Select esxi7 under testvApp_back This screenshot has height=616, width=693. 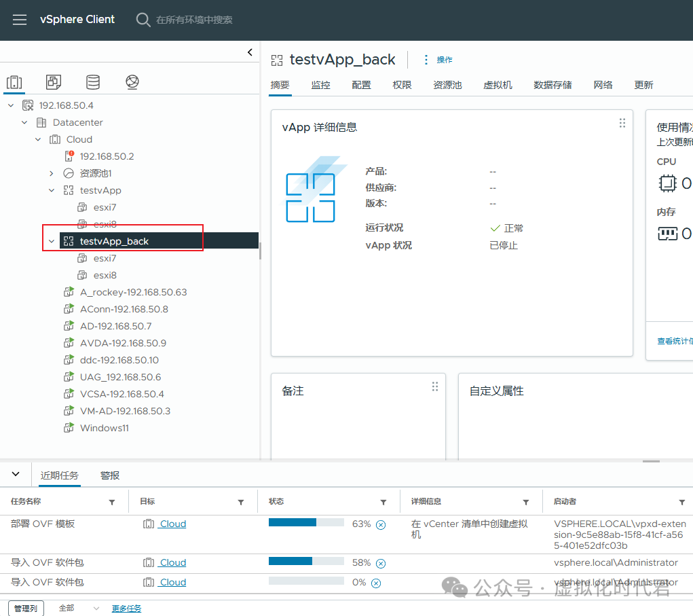point(105,258)
